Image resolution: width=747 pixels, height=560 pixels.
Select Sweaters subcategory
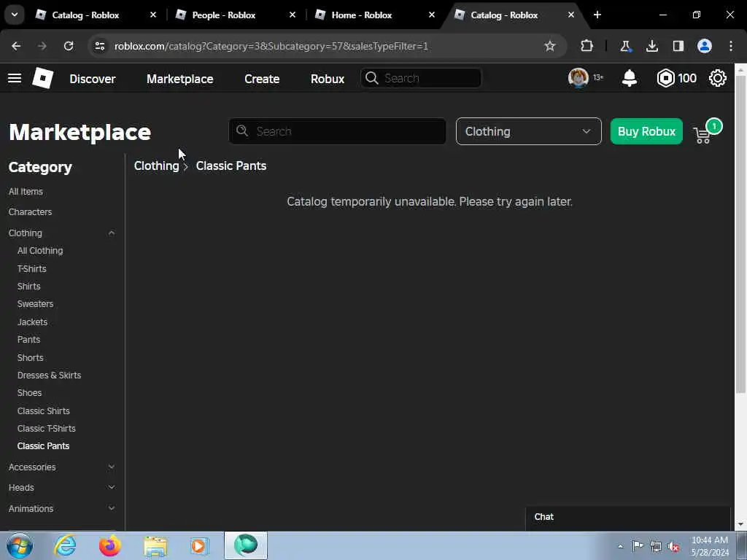(x=35, y=304)
